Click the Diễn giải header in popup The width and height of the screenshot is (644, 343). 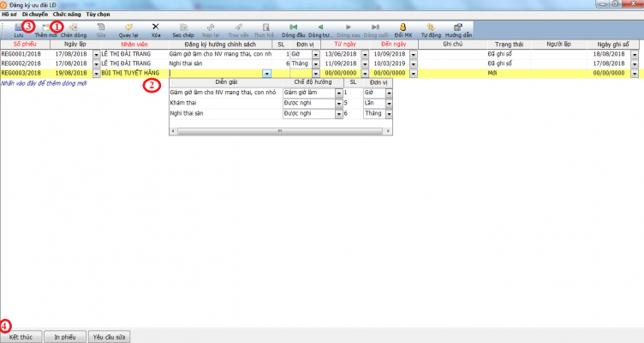(226, 82)
